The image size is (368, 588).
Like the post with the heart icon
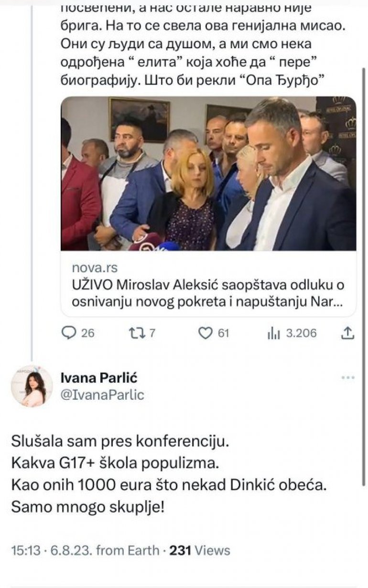[205, 333]
